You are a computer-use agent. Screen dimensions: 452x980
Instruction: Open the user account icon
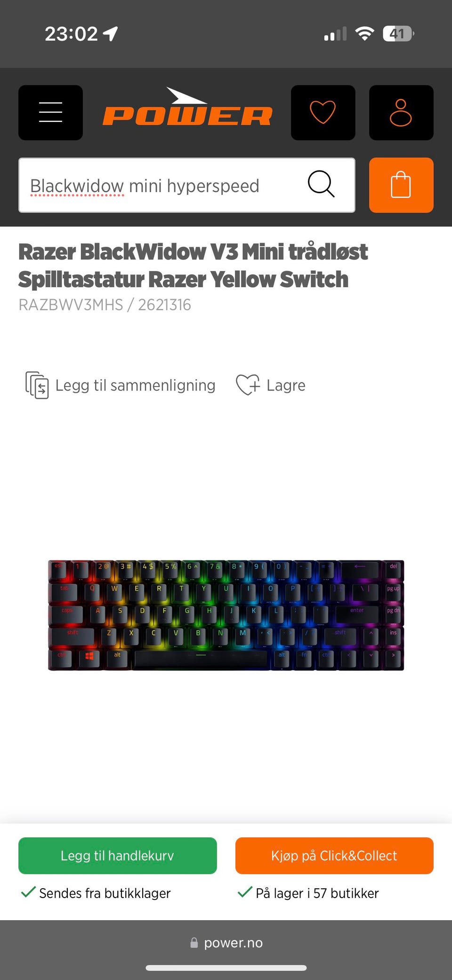pos(401,113)
